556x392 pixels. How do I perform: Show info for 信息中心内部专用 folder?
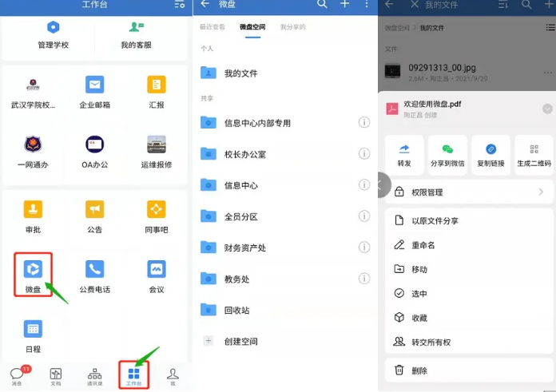coord(363,122)
